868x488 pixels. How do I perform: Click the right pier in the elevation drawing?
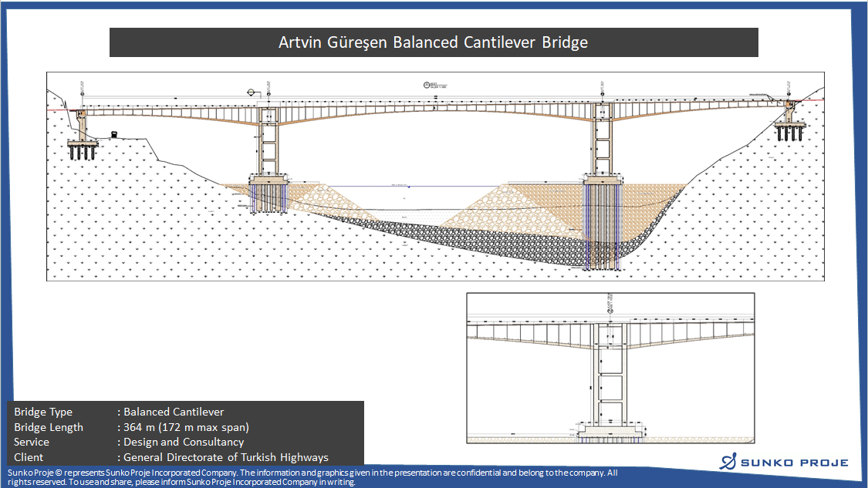(602, 146)
